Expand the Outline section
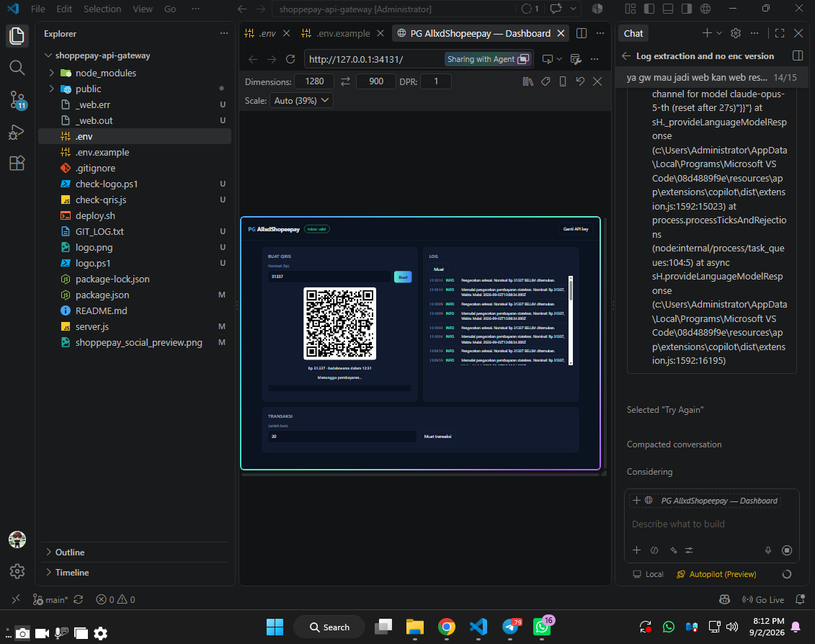Viewport: 815px width, 644px height. point(48,552)
